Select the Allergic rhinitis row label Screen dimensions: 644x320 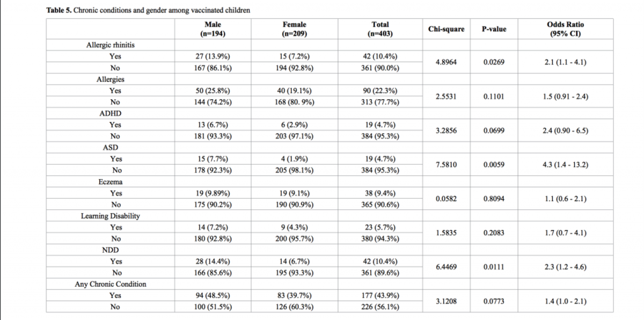(x=111, y=45)
